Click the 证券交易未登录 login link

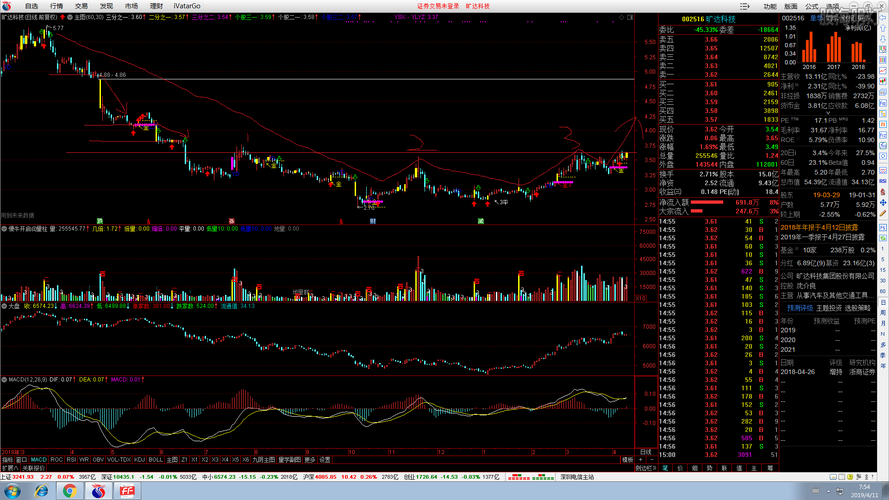(x=438, y=6)
